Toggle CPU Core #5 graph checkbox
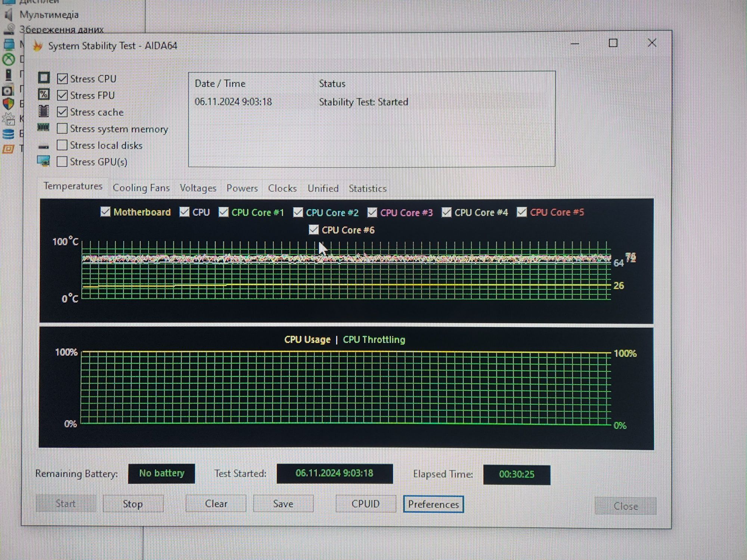The image size is (747, 560). click(522, 212)
